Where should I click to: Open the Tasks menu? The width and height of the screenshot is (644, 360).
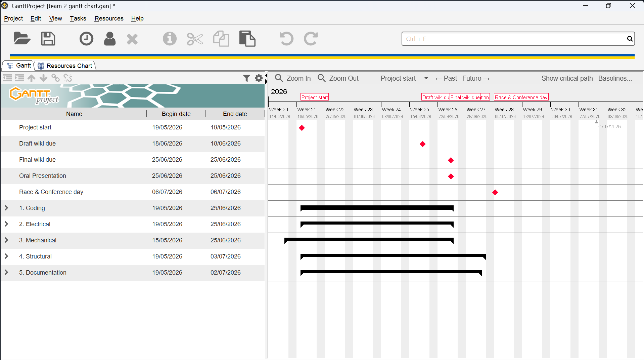tap(78, 18)
